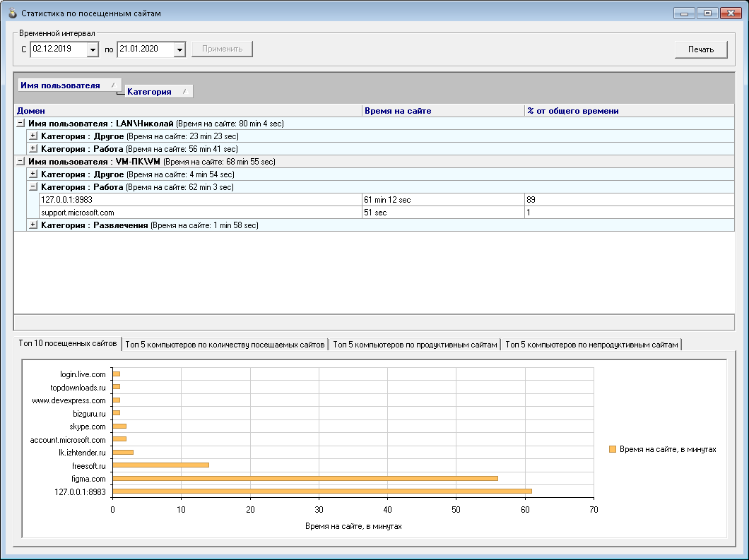The height and width of the screenshot is (560, 749).
Task: Open Топ 5 компьютеров по непродуктивным сайтам tab
Action: coord(592,345)
